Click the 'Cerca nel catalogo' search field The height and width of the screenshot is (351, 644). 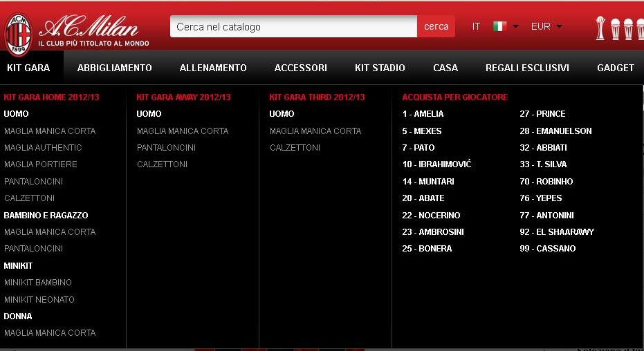pos(293,27)
